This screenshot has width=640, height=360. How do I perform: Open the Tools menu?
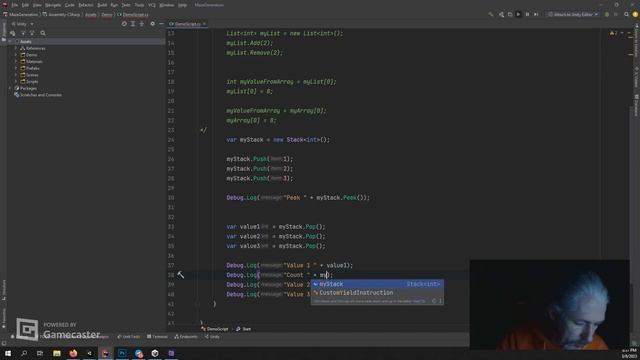point(139,5)
